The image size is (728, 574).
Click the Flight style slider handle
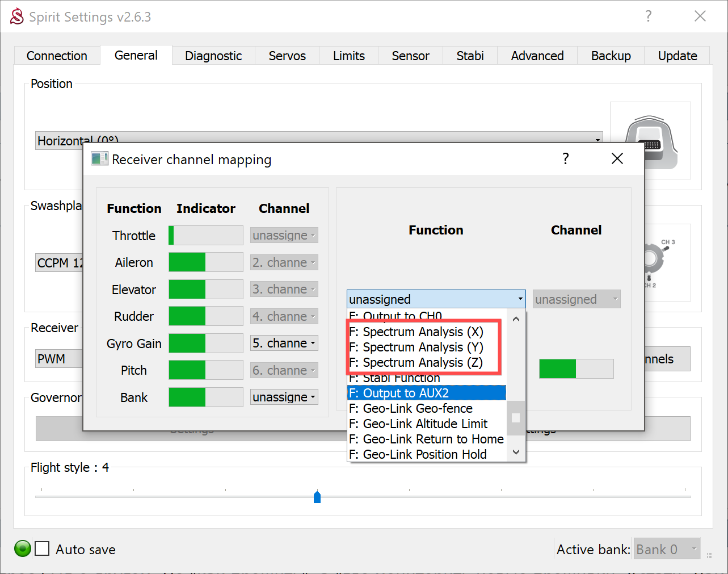317,497
